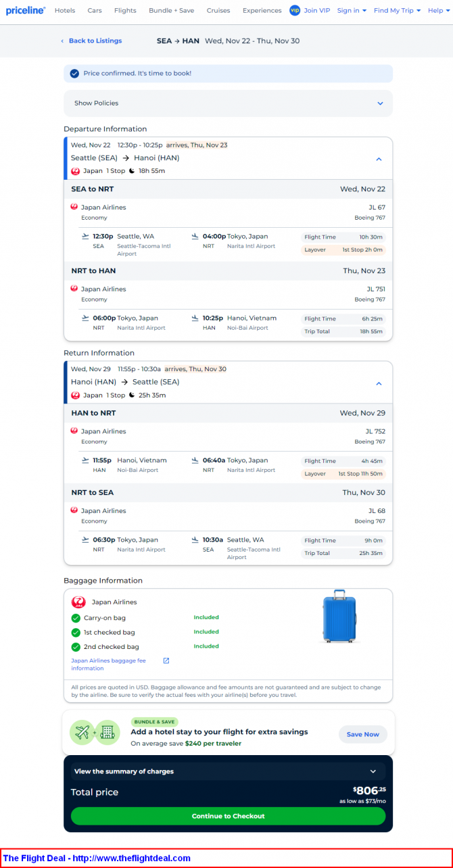Click the green check next to 2nd checked bag
The image size is (453, 868).
(x=76, y=647)
